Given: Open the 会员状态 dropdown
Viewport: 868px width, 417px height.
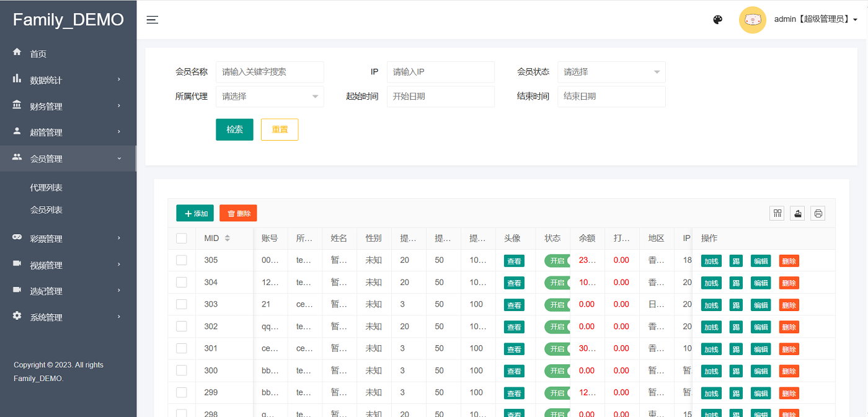Looking at the screenshot, I should point(611,72).
